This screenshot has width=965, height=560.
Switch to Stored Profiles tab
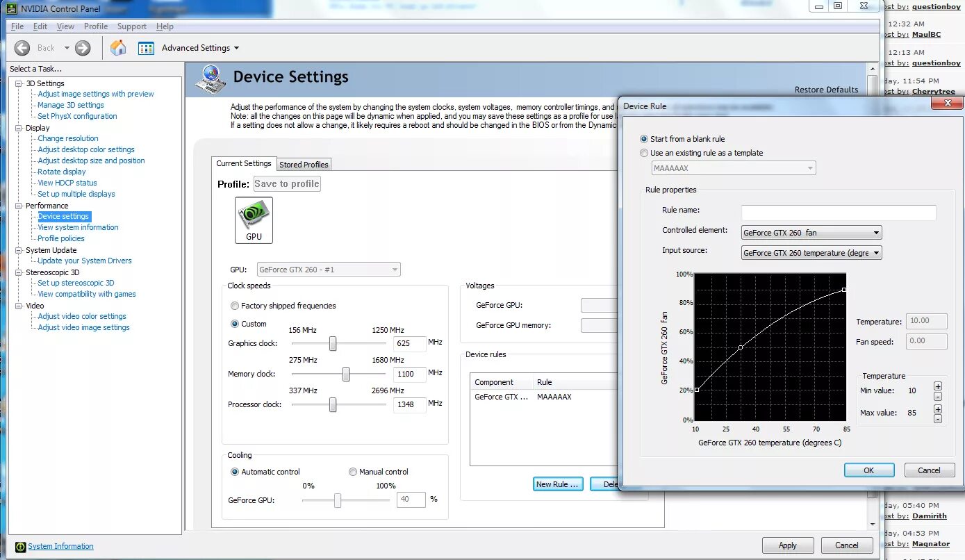[304, 165]
